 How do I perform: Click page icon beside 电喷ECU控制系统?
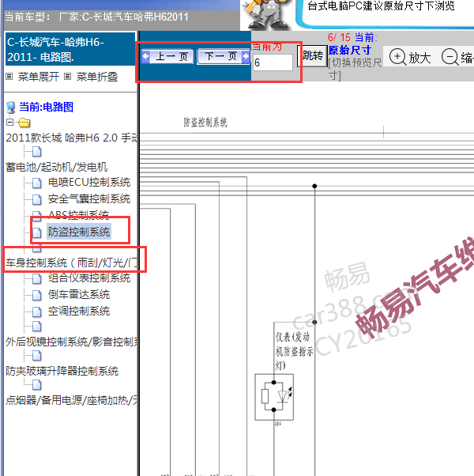(x=37, y=183)
